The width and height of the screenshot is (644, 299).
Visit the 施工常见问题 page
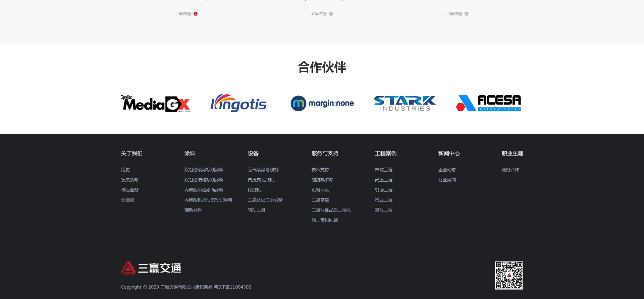324,220
